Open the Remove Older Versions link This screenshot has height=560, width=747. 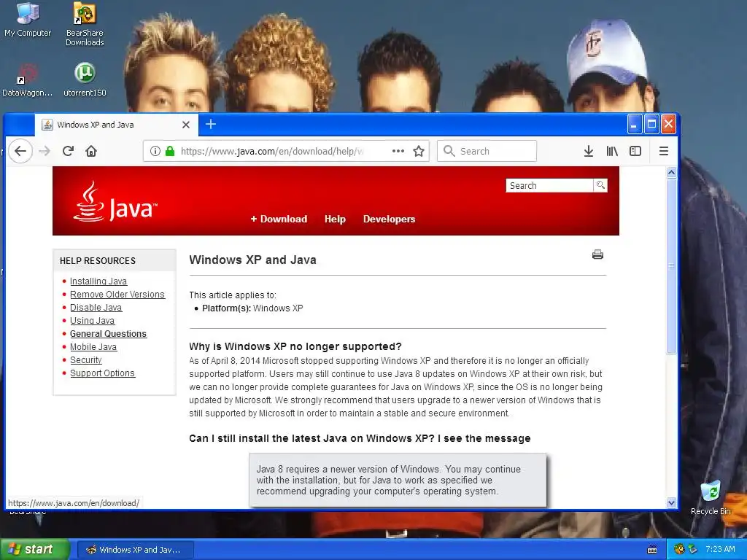point(117,295)
